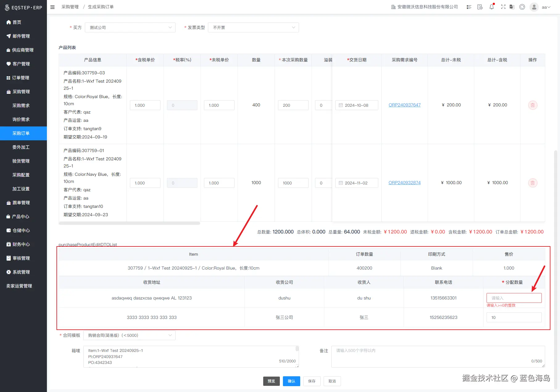Select 加工设置 submenu item

click(x=23, y=189)
